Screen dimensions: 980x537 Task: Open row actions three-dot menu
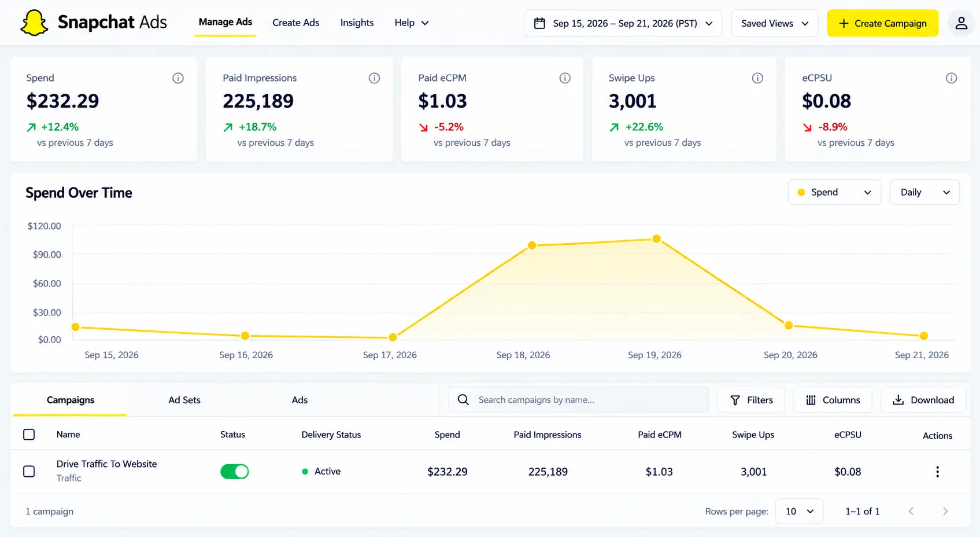(x=937, y=472)
